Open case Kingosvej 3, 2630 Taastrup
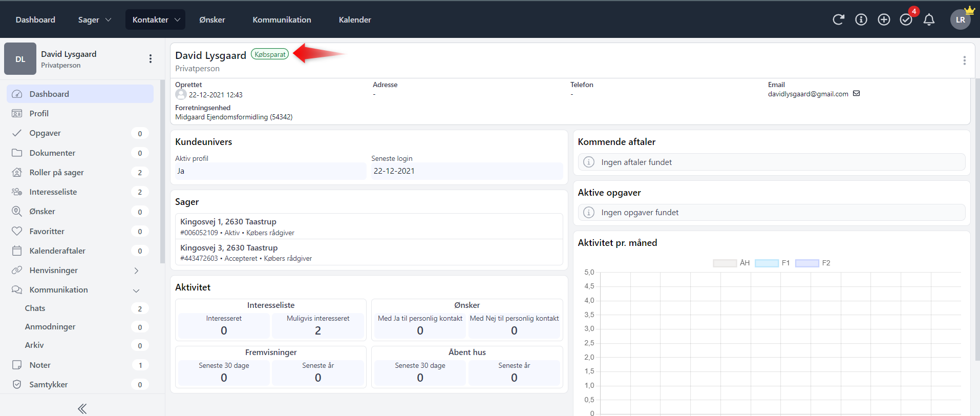 coord(229,248)
